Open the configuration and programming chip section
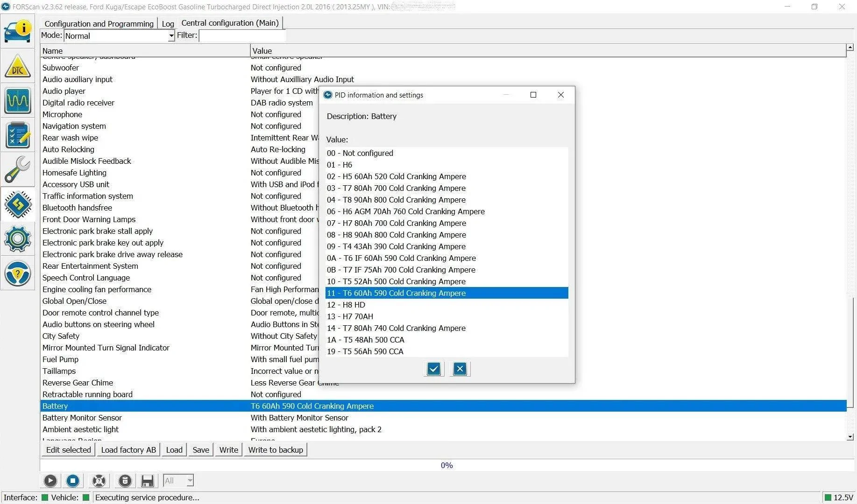The width and height of the screenshot is (857, 504). click(x=18, y=204)
